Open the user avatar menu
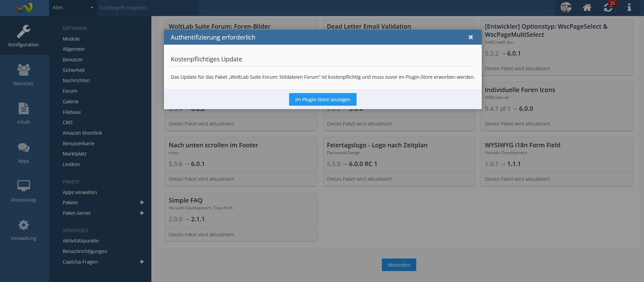The height and width of the screenshot is (282, 644). pyautogui.click(x=566, y=8)
